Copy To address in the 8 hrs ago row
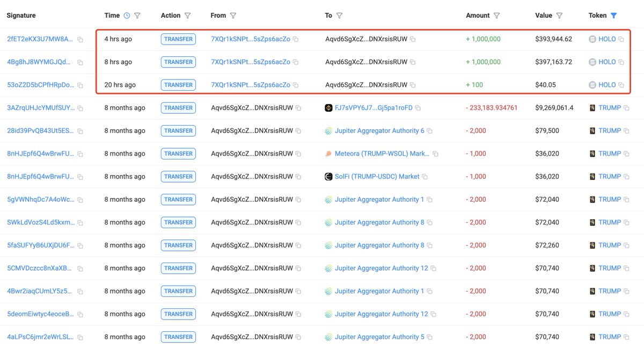Screen dimensions: 644x348 pos(413,62)
